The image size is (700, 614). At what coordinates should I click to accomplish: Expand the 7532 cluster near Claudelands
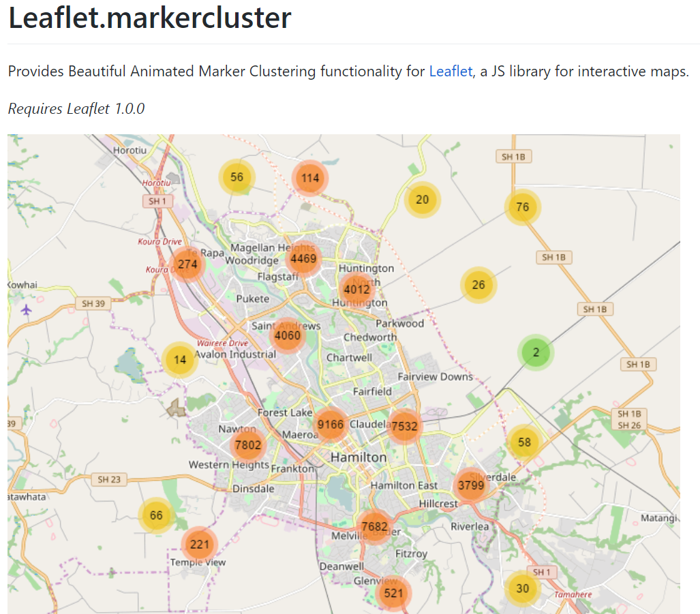tap(404, 426)
